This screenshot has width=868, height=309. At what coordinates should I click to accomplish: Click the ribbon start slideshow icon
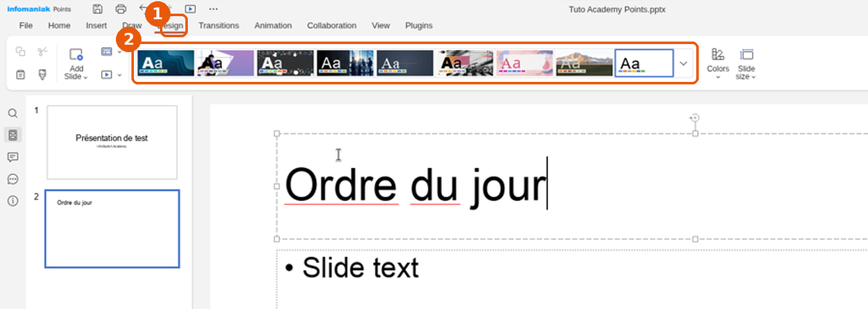point(107,74)
